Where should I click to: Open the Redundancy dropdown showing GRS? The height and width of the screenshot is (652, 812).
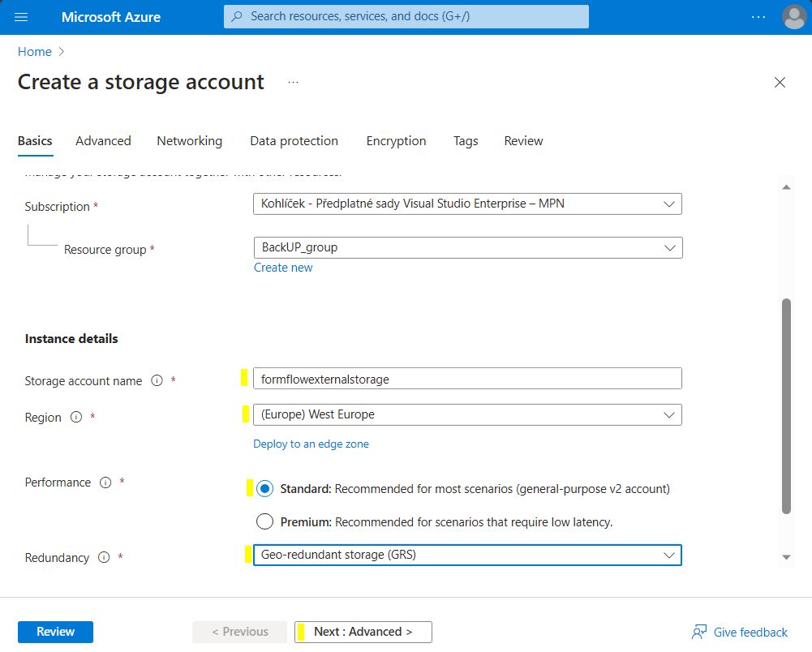pyautogui.click(x=467, y=555)
